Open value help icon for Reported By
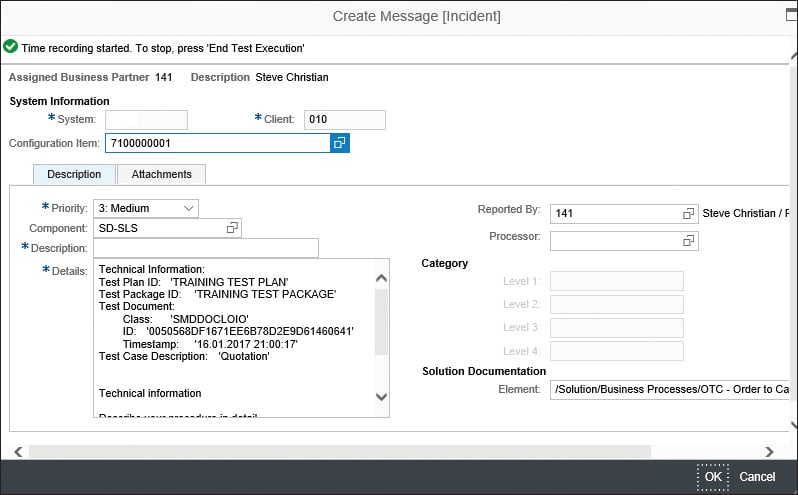Viewport: 798px width, 495px height. click(x=688, y=214)
